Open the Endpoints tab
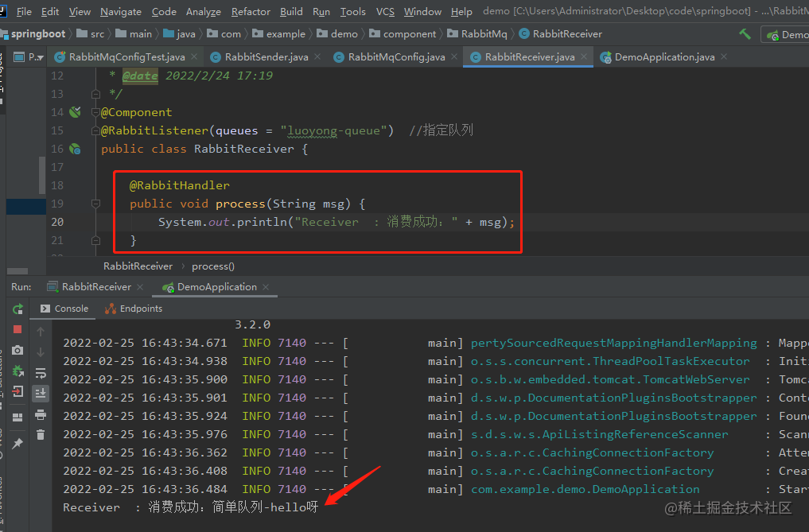809x532 pixels. pyautogui.click(x=134, y=309)
